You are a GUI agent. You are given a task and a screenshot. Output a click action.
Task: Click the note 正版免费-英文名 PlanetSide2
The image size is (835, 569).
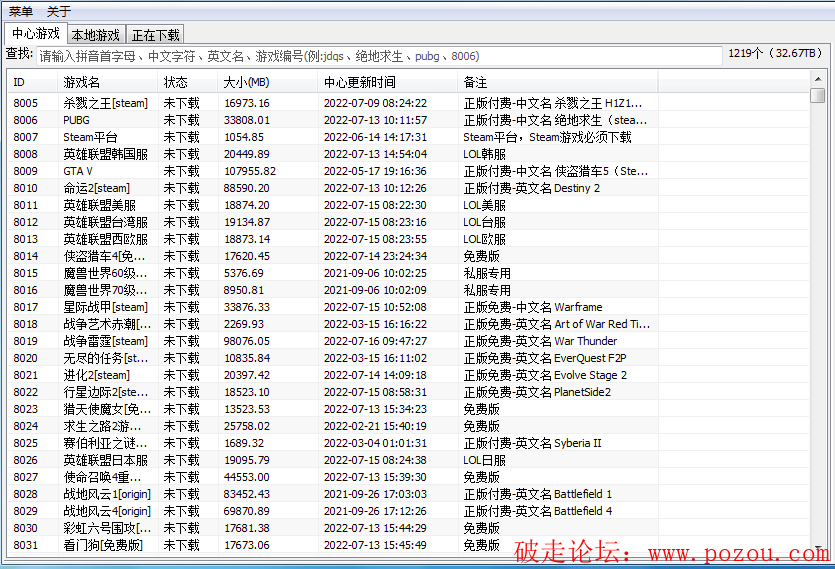pos(537,392)
